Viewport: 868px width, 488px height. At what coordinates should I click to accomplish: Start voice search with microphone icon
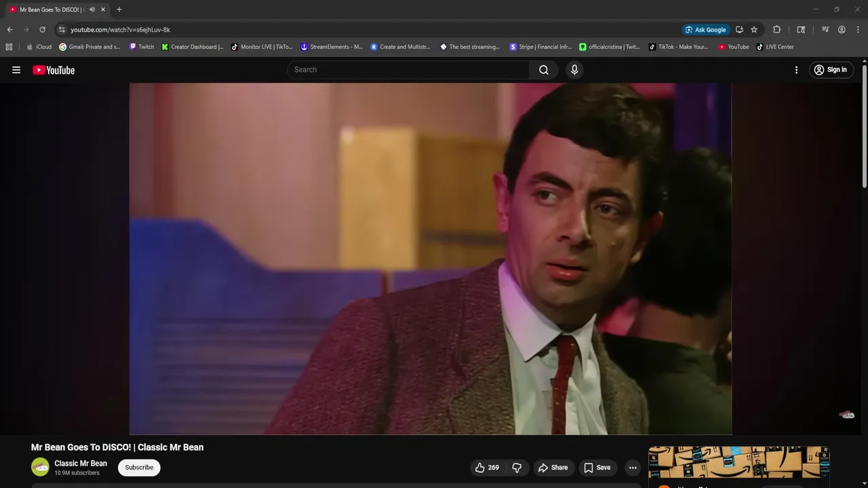click(574, 70)
